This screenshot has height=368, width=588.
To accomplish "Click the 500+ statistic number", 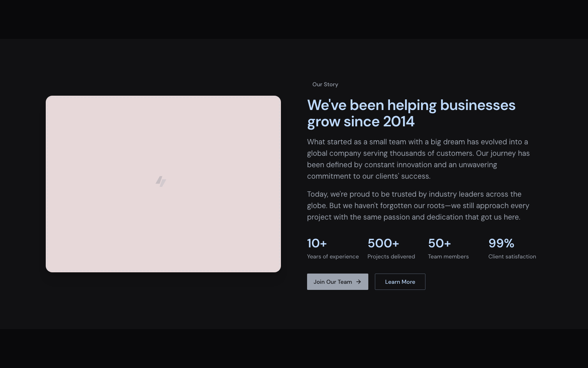I will pos(383,243).
